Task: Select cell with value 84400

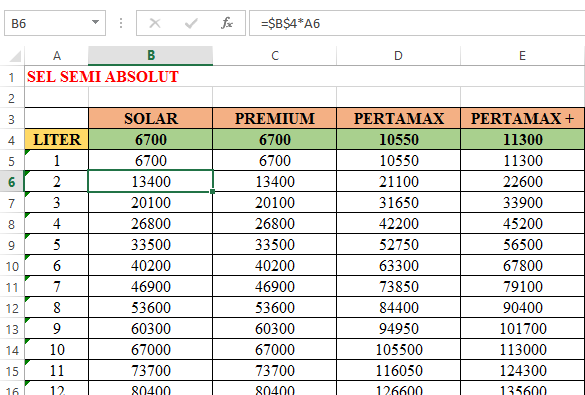Action: coord(398,307)
